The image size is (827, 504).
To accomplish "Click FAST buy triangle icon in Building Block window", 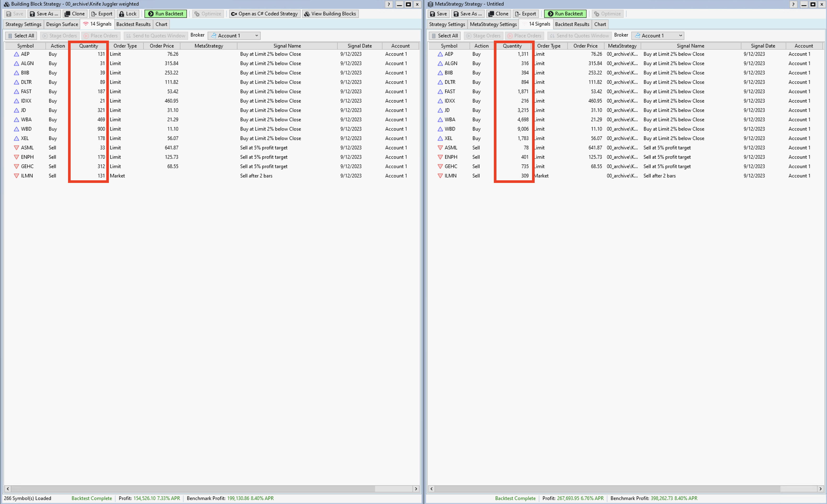I will click(16, 92).
